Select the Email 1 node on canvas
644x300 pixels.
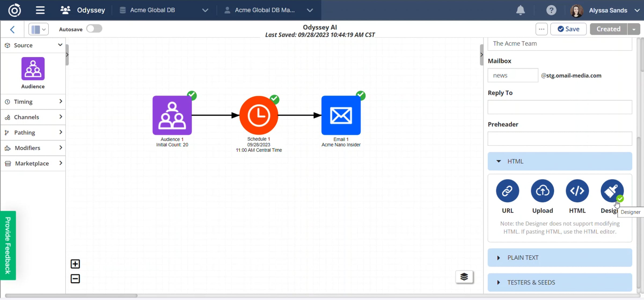[341, 115]
